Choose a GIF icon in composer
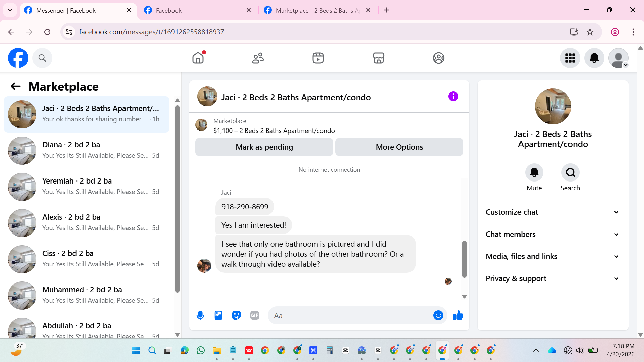The image size is (644, 362). [255, 316]
